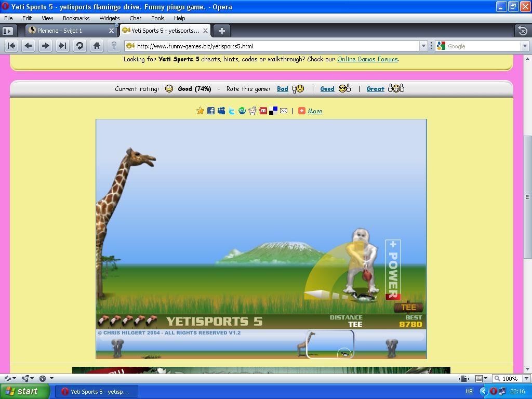Open the Opera Unite status dropdown

click(28, 378)
